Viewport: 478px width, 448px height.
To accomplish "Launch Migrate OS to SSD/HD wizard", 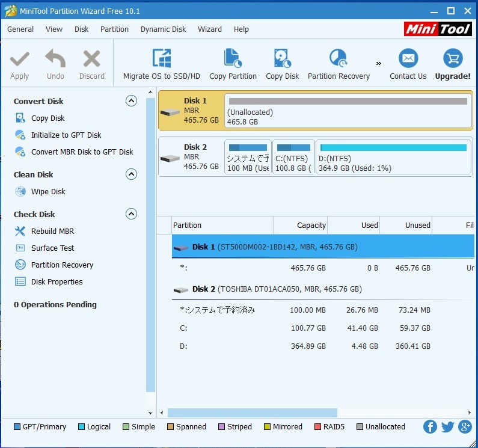I will pyautogui.click(x=162, y=64).
